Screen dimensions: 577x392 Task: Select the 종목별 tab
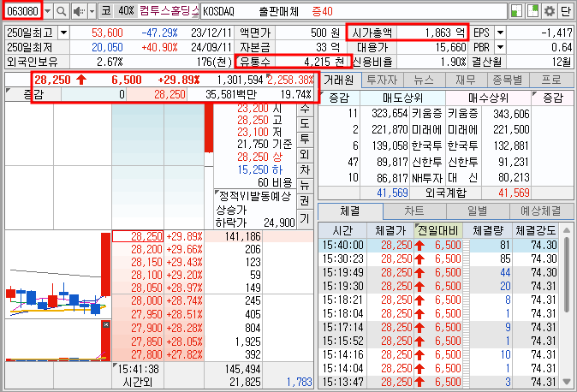point(509,80)
